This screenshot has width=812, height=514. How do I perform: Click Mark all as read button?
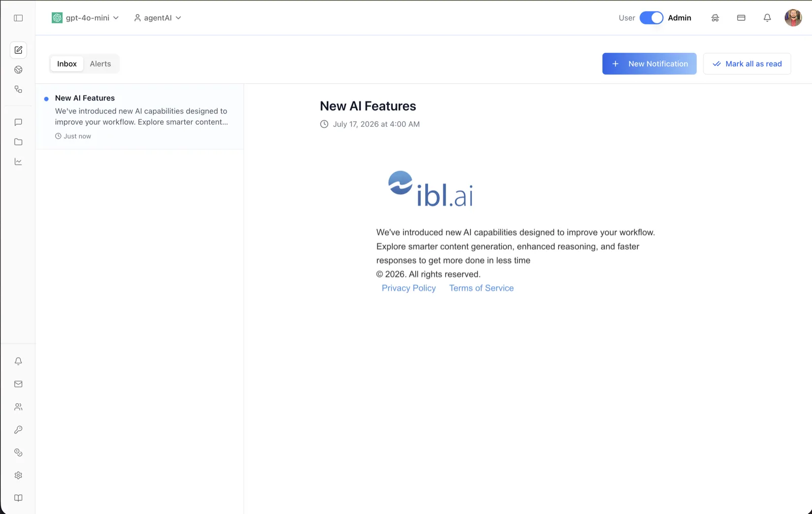coord(747,64)
